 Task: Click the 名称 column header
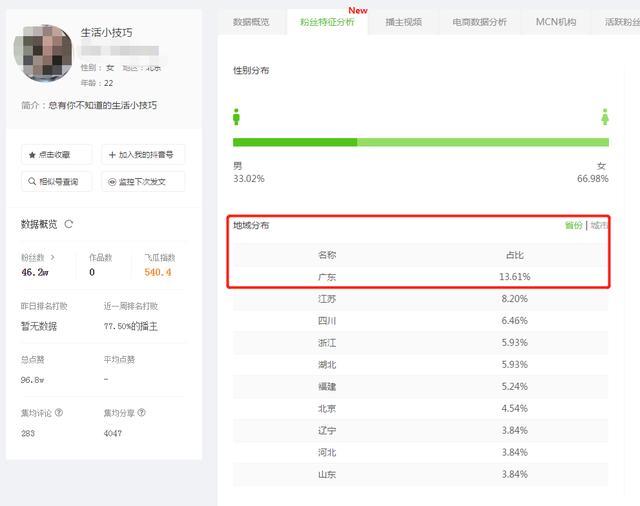pos(327,255)
